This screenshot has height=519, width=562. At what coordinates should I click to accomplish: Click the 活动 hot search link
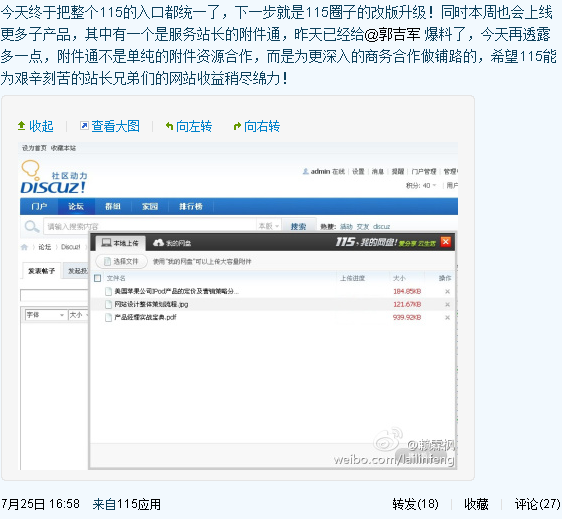pos(346,227)
